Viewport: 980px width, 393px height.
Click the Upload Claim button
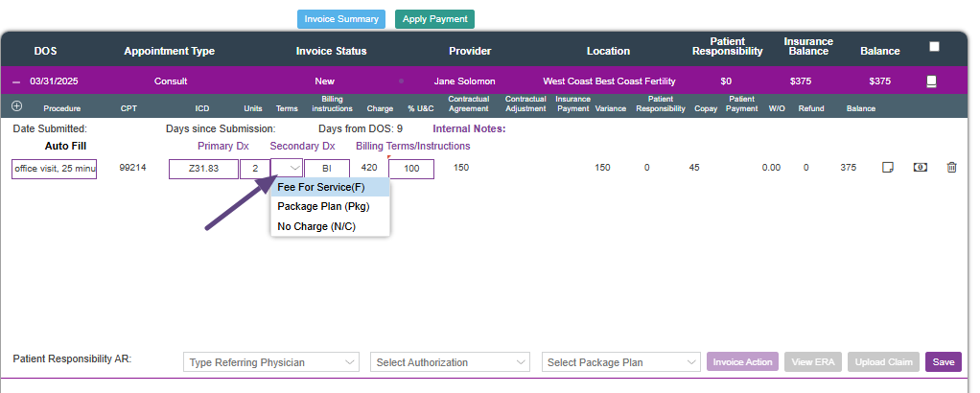point(883,362)
